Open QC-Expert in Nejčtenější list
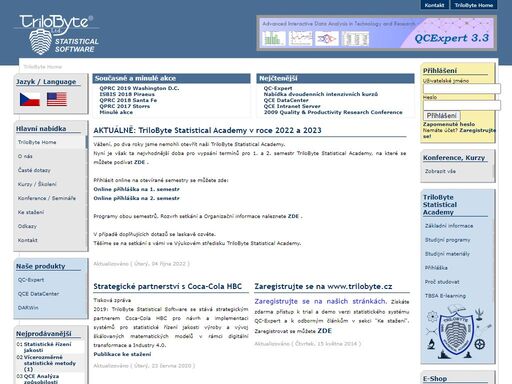Image resolution: width=512 pixels, height=384 pixels. click(278, 88)
